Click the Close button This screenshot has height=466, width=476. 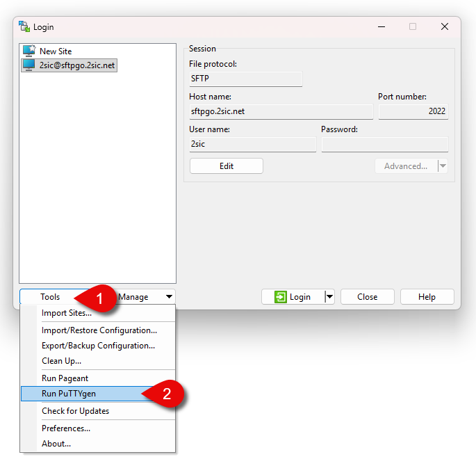[x=368, y=297]
